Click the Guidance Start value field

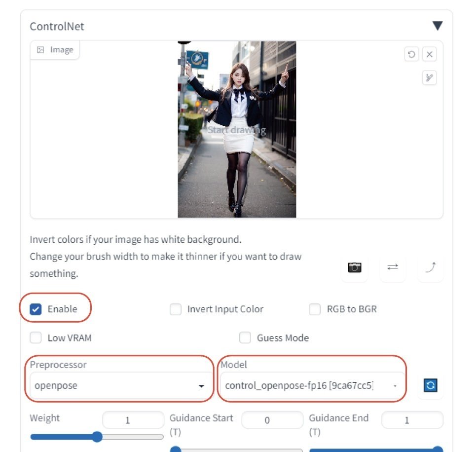[272, 420]
